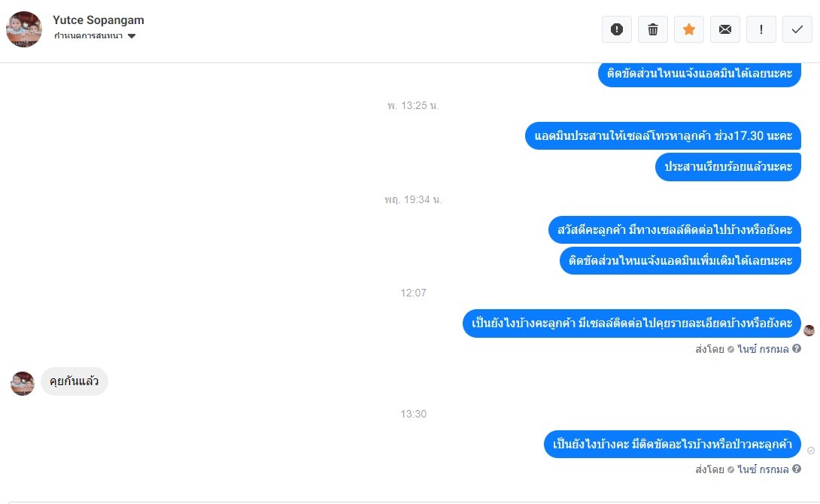
Task: Select the ประสานเรียบร้อยแล้วนะคะ message bubble
Action: point(728,167)
